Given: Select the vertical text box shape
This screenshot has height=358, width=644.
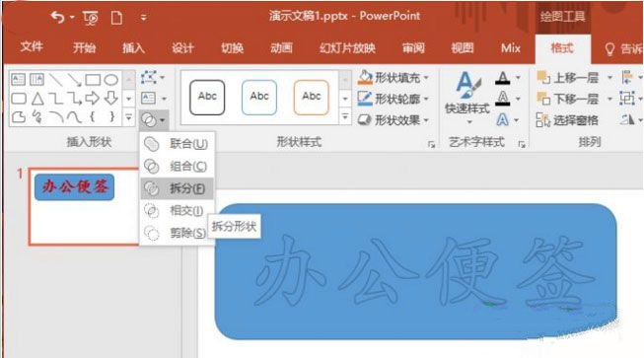Looking at the screenshot, I should (36, 79).
